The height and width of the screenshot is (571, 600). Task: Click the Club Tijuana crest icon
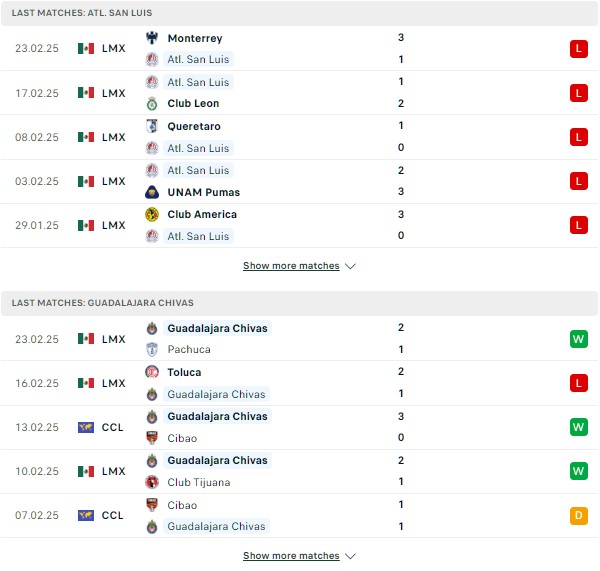point(152,482)
